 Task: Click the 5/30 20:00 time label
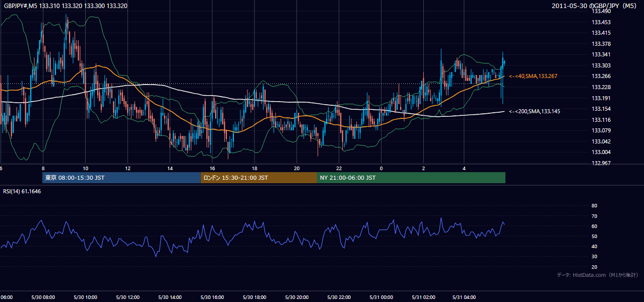[297, 297]
